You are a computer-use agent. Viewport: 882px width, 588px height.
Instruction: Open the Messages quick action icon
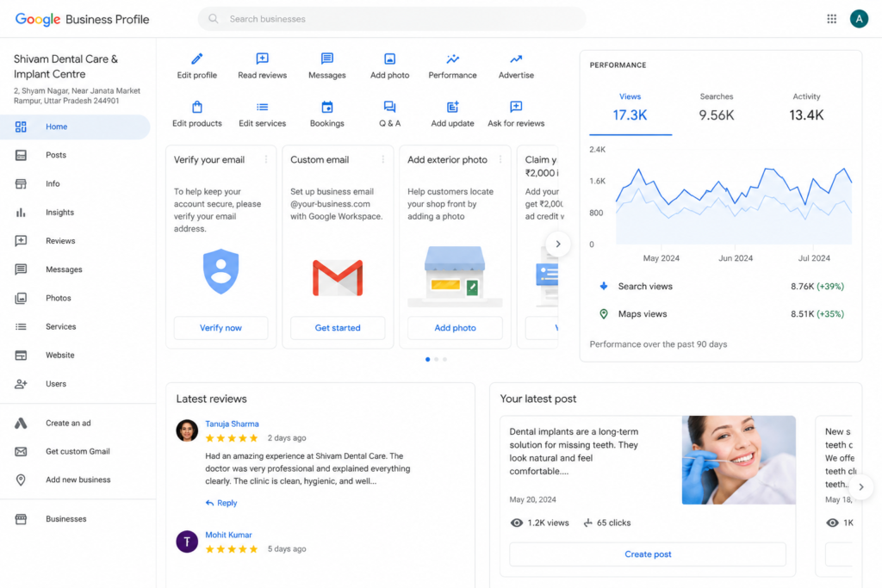326,59
